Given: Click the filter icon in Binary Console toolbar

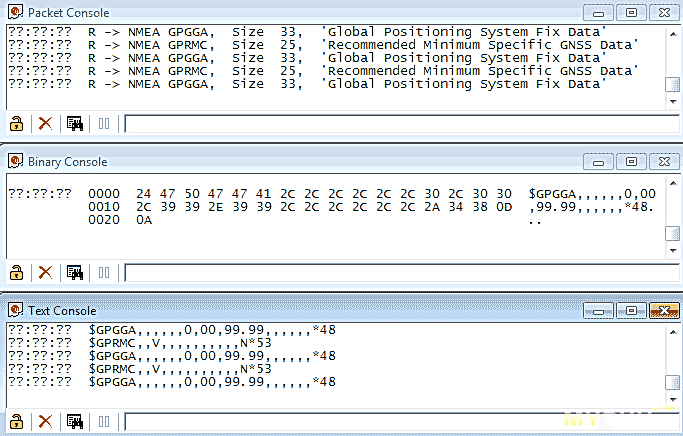Looking at the screenshot, I should [x=75, y=272].
